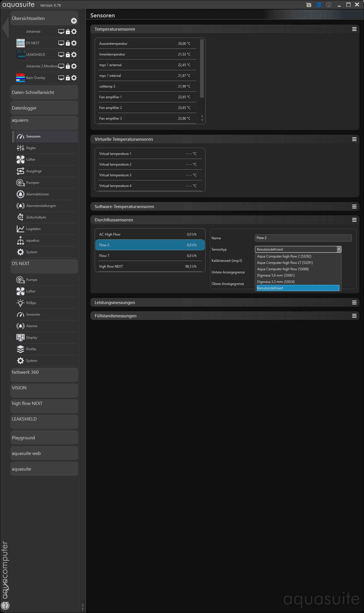The image size is (364, 613).
Task: Click the Regler sliders icon in sidebar
Action: [20, 148]
